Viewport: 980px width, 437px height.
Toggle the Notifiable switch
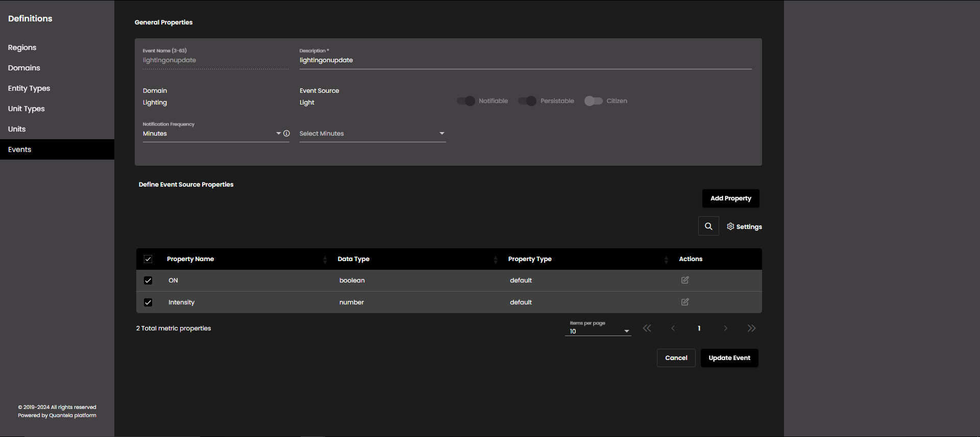click(466, 101)
